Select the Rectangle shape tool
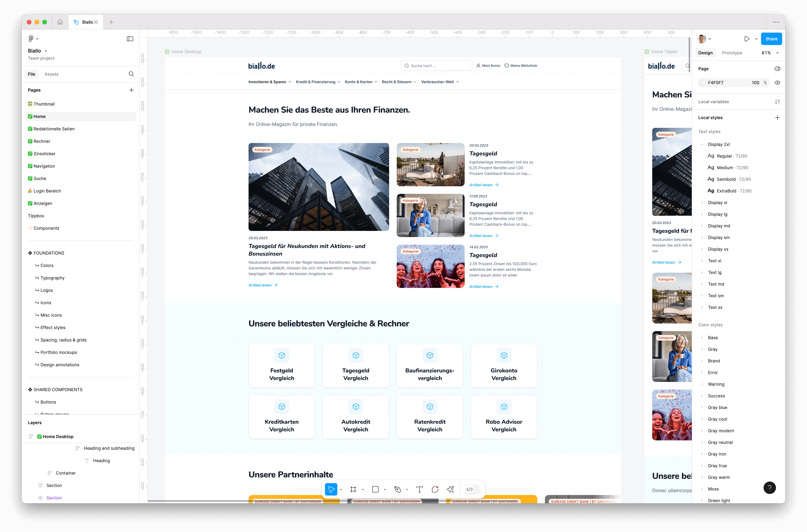This screenshot has width=807, height=532. 375,489
